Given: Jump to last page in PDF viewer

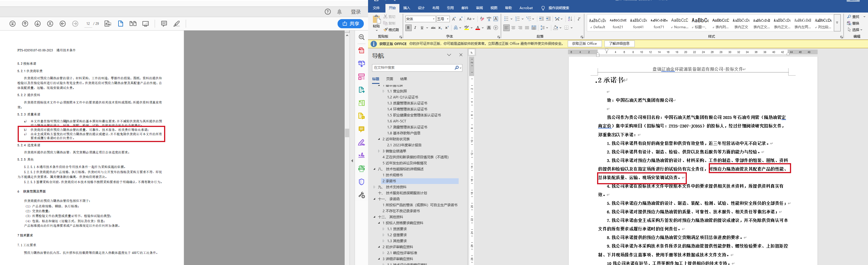Looking at the screenshot, I should (50, 24).
